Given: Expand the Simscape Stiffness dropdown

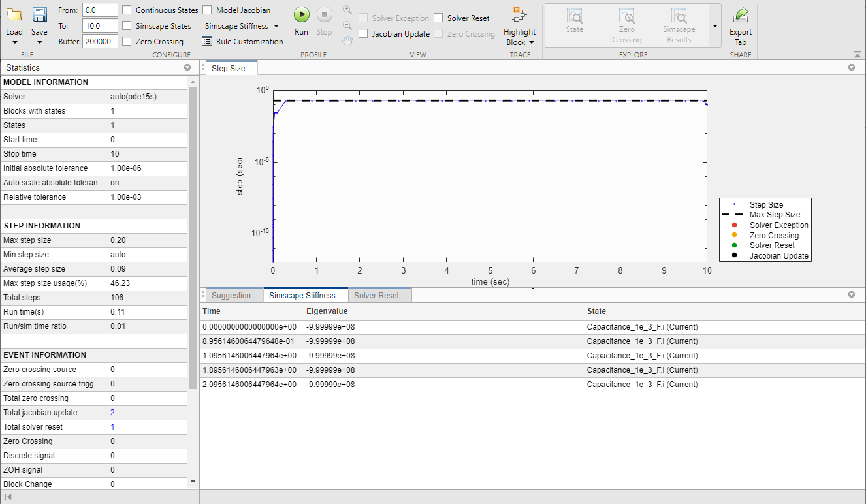Looking at the screenshot, I should coord(242,26).
